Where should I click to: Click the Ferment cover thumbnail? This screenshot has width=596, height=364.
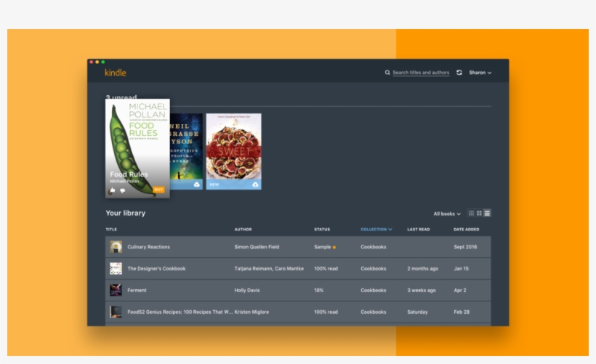(x=116, y=290)
